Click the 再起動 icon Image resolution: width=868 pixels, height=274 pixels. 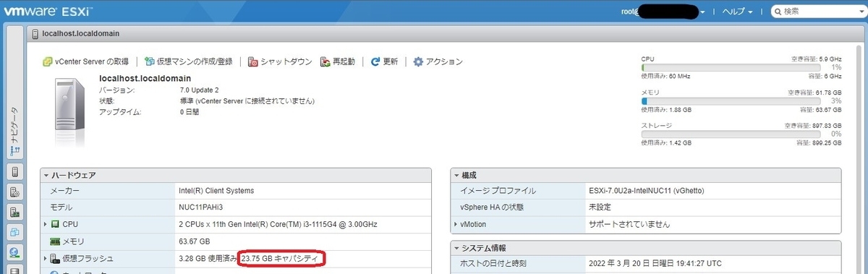tap(325, 61)
